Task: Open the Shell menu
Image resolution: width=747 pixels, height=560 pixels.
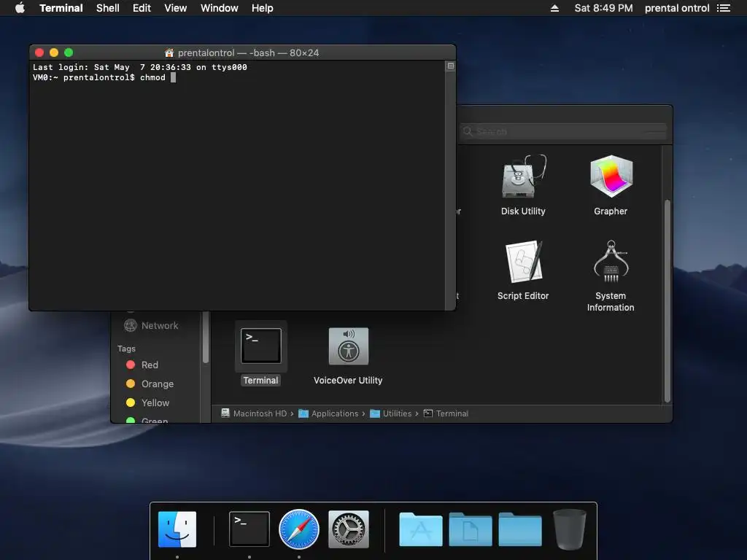Action: pos(108,8)
